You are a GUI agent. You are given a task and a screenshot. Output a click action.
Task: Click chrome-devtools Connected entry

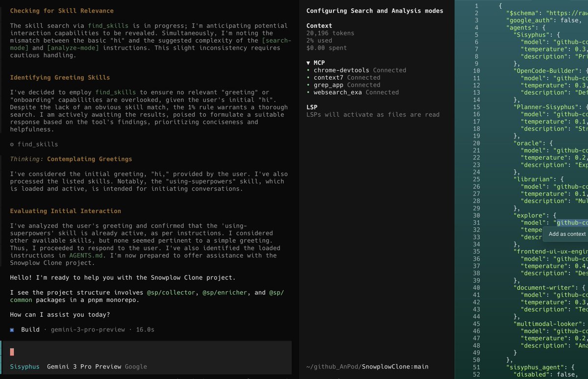[x=356, y=70]
